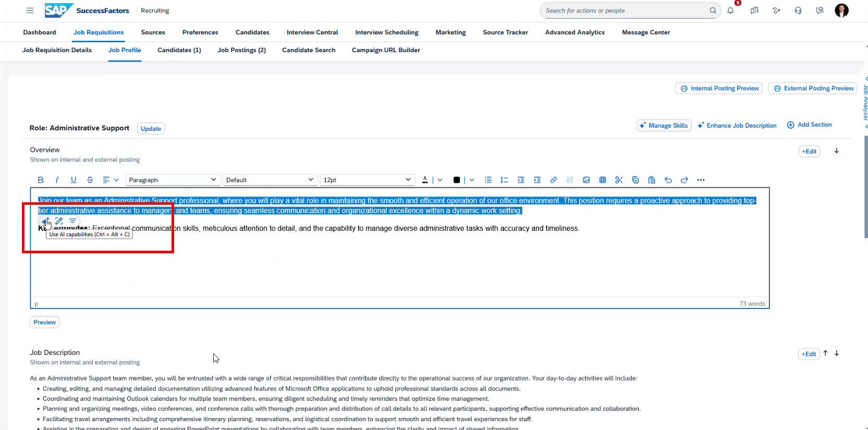Toggle strikethrough formatting
The height and width of the screenshot is (430, 868).
(90, 180)
